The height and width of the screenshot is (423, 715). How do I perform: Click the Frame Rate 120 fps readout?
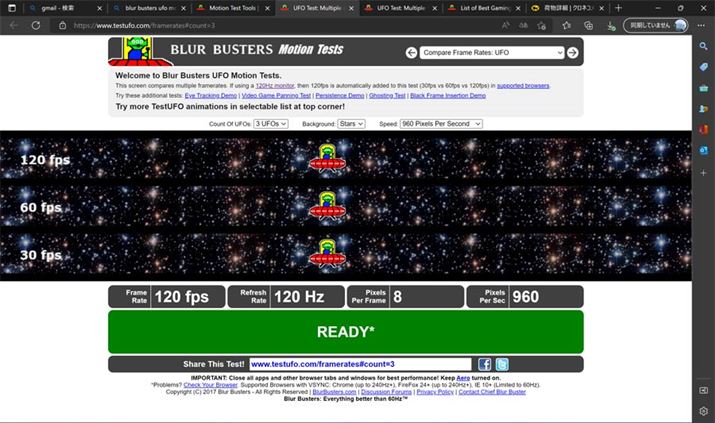coord(167,297)
